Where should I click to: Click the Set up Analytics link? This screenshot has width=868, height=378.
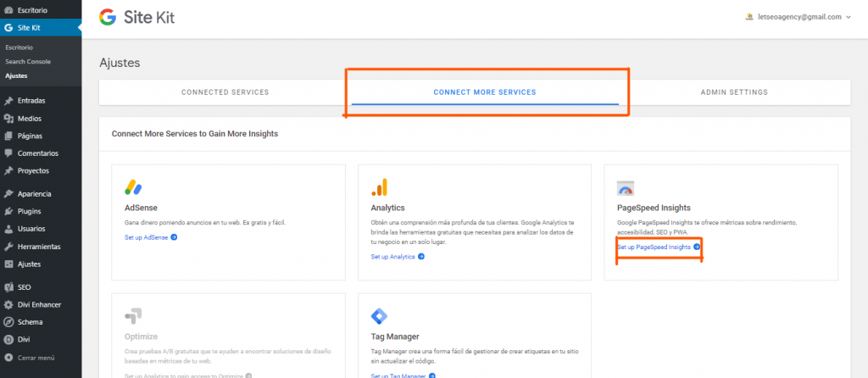[393, 257]
